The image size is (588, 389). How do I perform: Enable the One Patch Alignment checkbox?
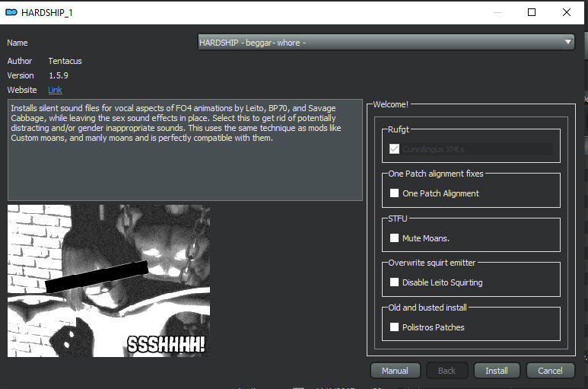(394, 193)
